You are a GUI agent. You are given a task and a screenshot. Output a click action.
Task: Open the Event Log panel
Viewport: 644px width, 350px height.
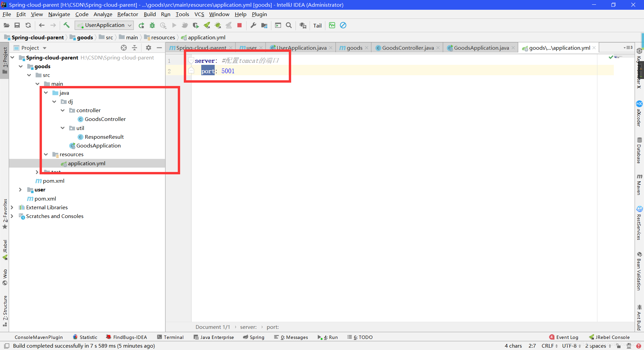point(564,337)
